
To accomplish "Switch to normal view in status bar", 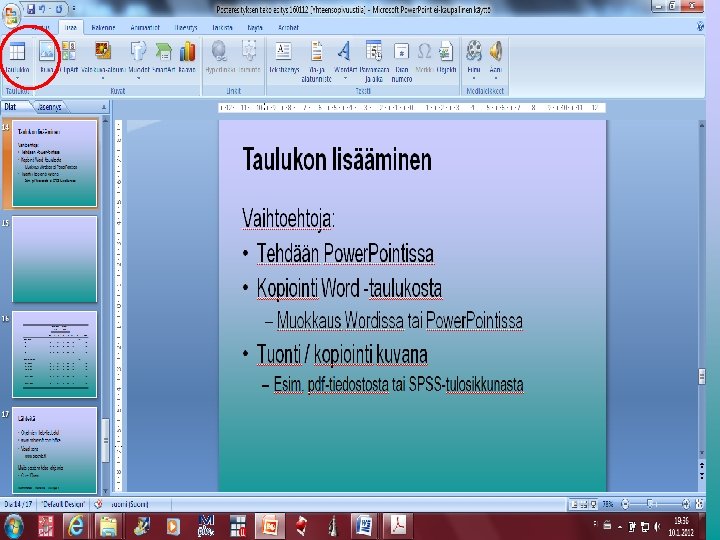I will [x=574, y=505].
